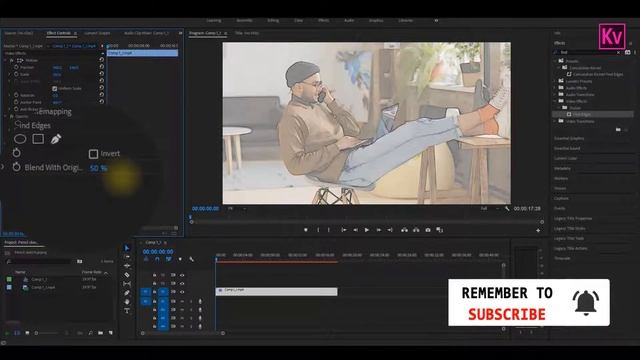Pick the Track Select Forward tool
Viewport: 640px width, 360px height.
pyautogui.click(x=127, y=257)
